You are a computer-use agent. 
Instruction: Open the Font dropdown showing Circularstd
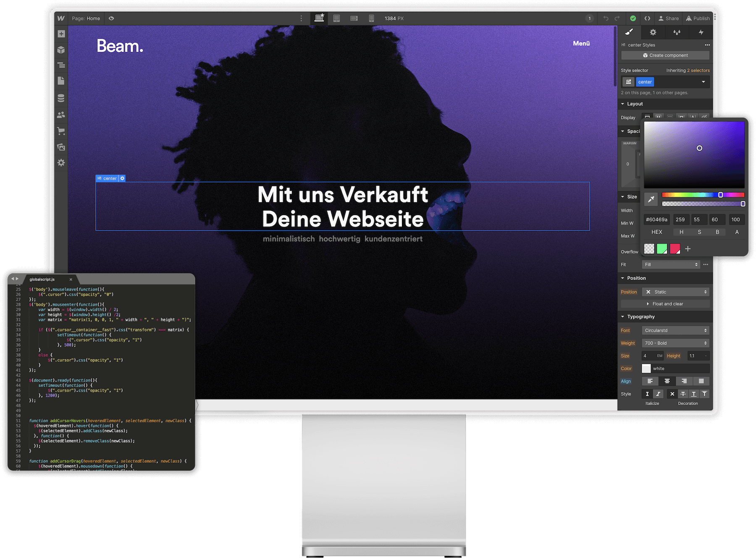[x=675, y=331]
